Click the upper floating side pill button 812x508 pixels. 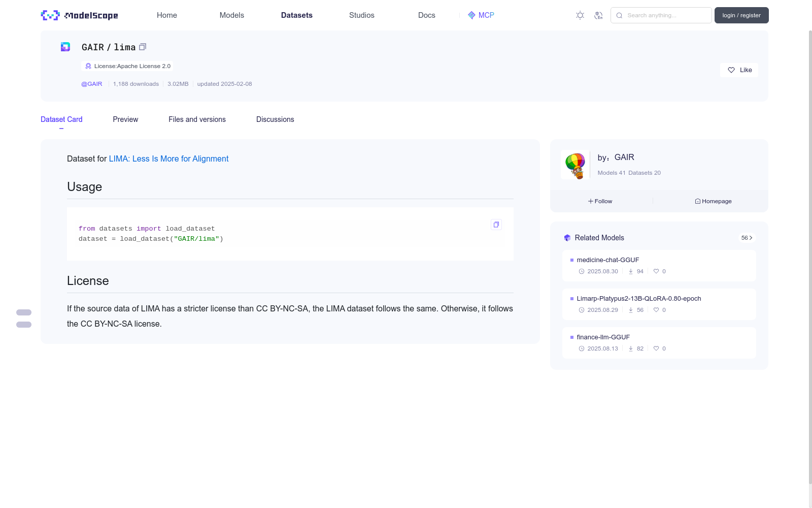click(24, 312)
